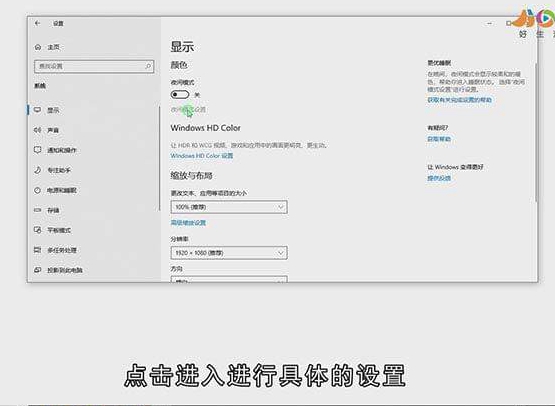The width and height of the screenshot is (555, 406).
Task: Click the main page vertical scrollbar
Action: pyautogui.click(x=536, y=133)
